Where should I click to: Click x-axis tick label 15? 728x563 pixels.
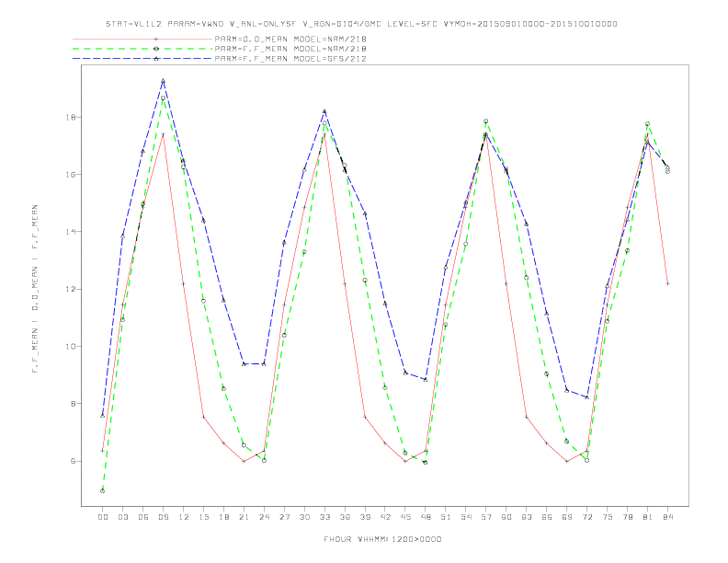[203, 517]
